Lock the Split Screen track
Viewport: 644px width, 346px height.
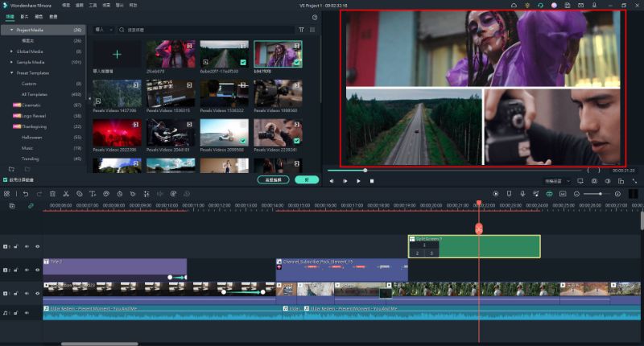point(16,247)
